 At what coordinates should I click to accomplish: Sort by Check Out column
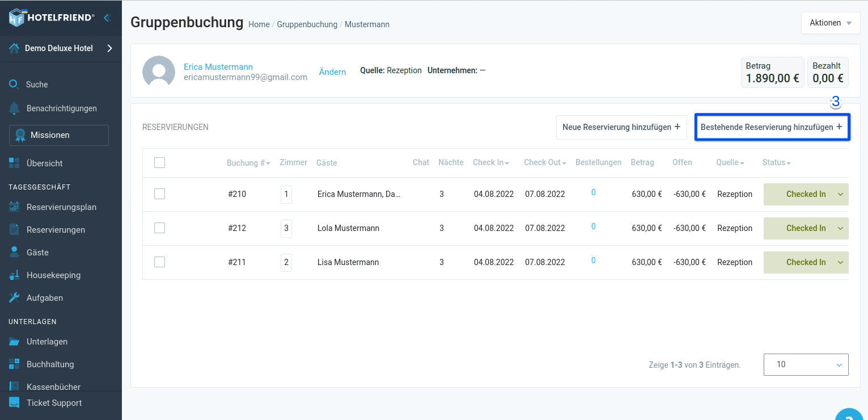[545, 162]
